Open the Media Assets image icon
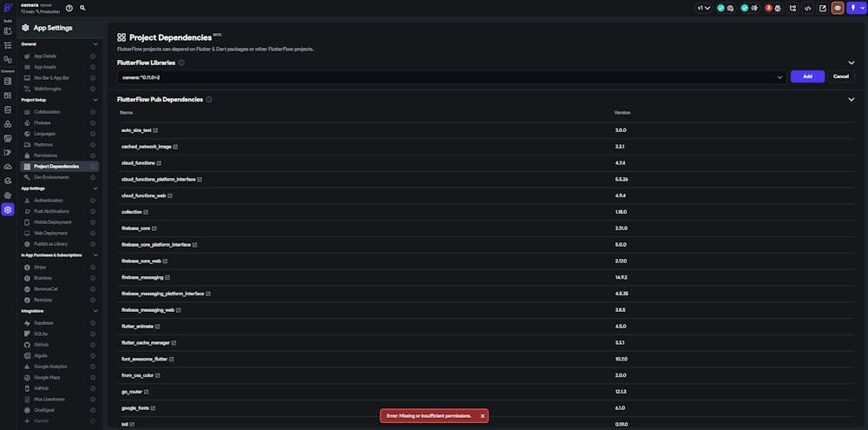The image size is (868, 430). pos(8,138)
